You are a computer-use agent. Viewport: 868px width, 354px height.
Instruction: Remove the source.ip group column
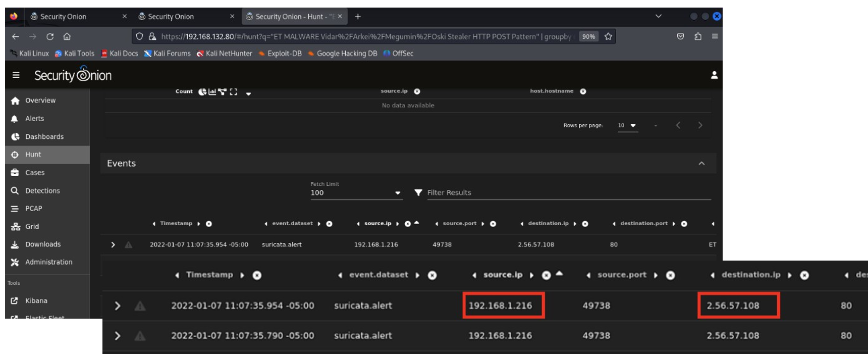(x=417, y=91)
